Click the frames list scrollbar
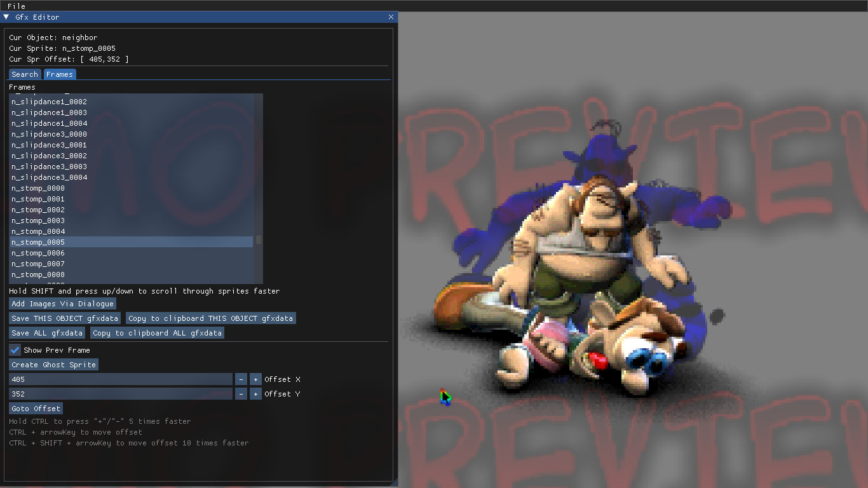The image size is (868, 488). [259, 240]
